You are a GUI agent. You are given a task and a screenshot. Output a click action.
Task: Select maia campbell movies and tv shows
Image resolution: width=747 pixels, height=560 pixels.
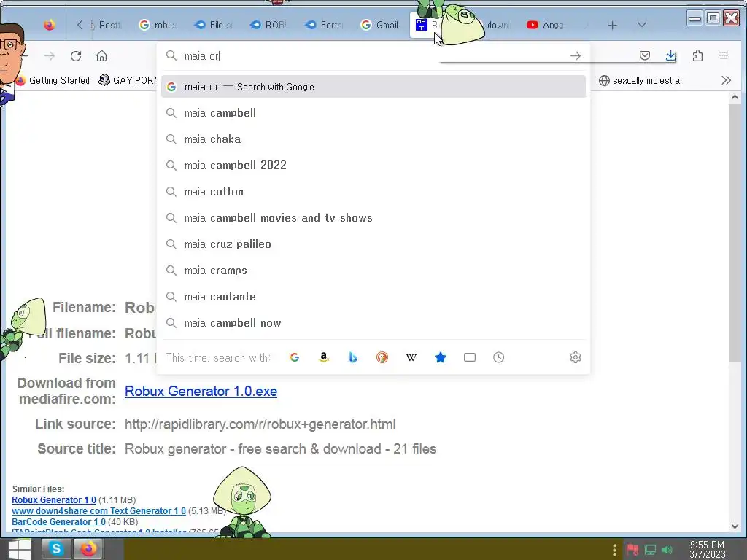pyautogui.click(x=373, y=217)
